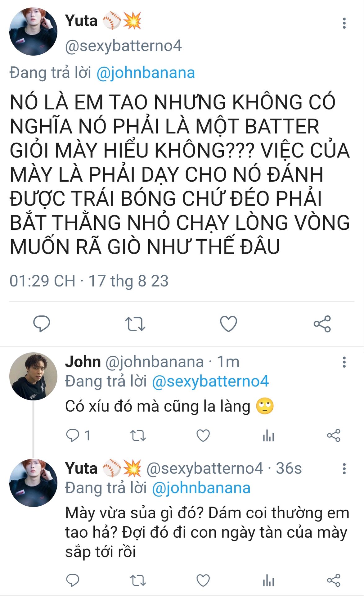Open more options for the main tweet
364x596 pixels.
point(344,23)
